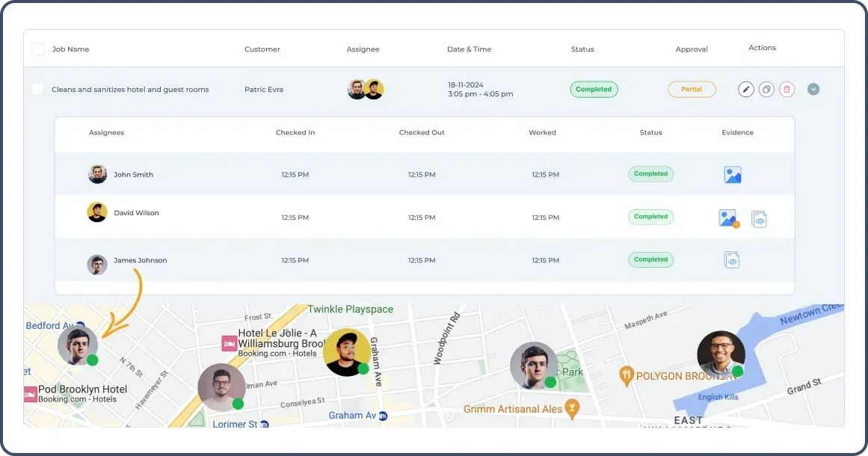Open the edit pencil icon for the job
The height and width of the screenshot is (456, 868).
(x=745, y=89)
